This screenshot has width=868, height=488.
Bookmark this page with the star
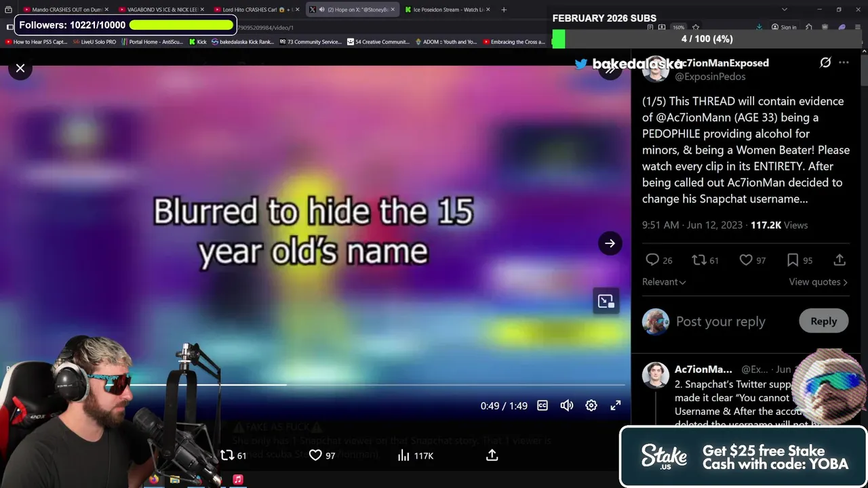[696, 27]
